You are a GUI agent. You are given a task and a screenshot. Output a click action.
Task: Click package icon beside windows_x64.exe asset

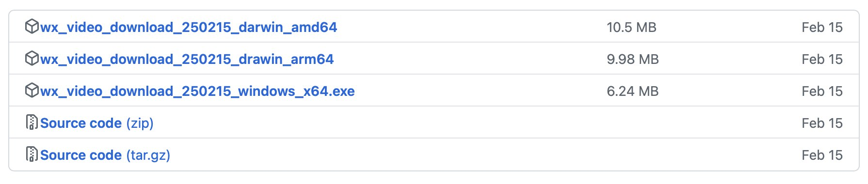pos(32,90)
